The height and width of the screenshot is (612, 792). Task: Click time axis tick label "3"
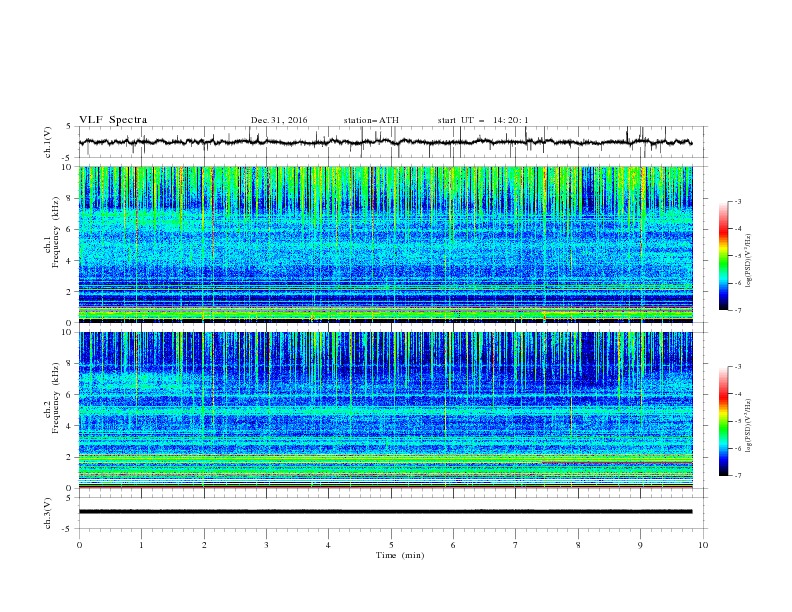[266, 545]
